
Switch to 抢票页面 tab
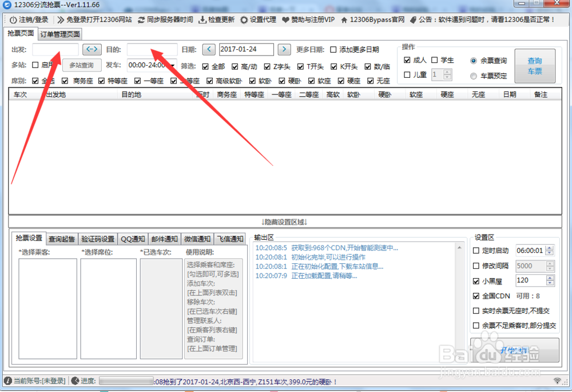pyautogui.click(x=21, y=33)
